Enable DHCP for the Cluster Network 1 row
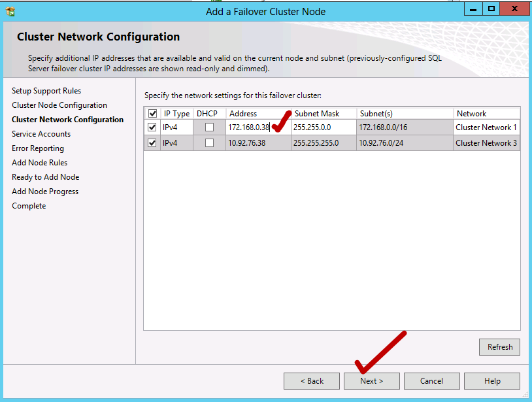532x402 pixels. coord(208,127)
